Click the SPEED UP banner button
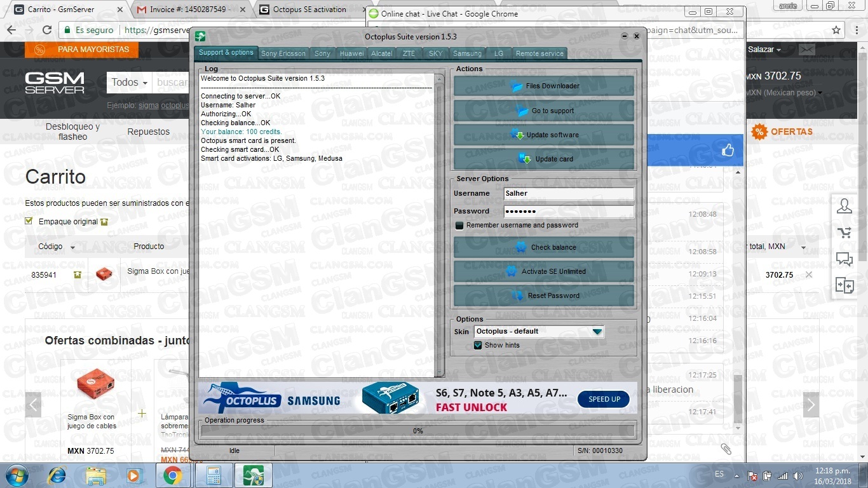The image size is (868, 488). click(604, 399)
